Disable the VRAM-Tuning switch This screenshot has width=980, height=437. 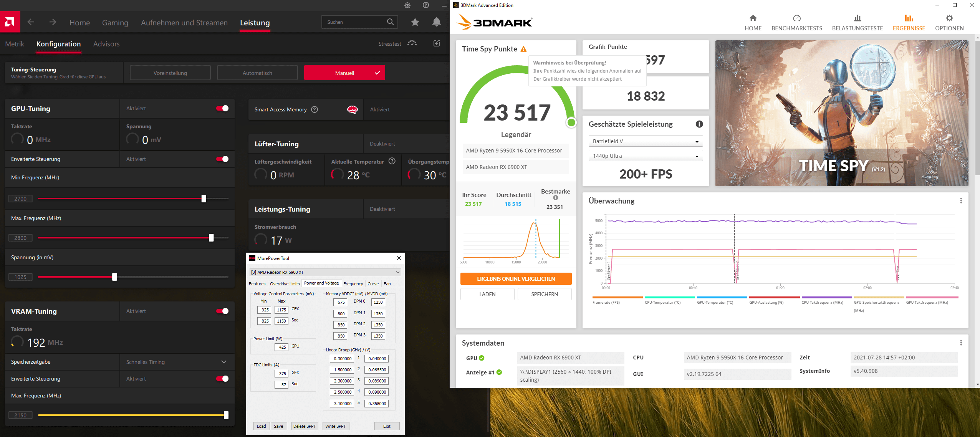[x=222, y=311]
